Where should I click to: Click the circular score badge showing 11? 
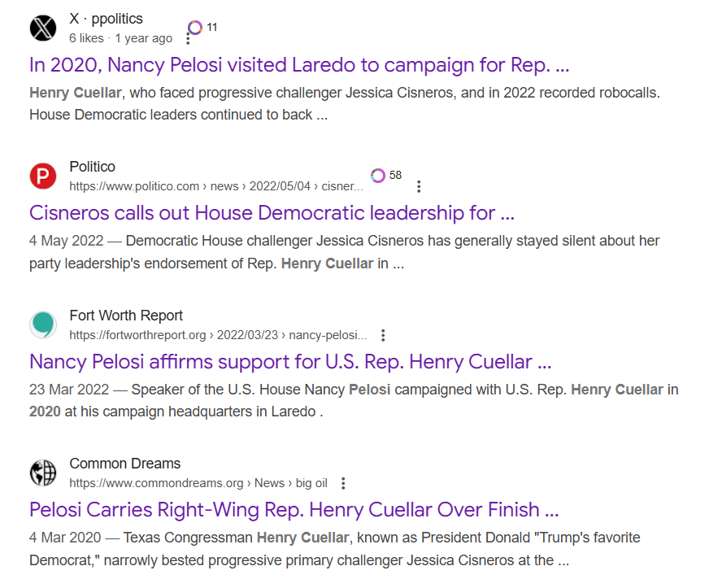tap(195, 28)
